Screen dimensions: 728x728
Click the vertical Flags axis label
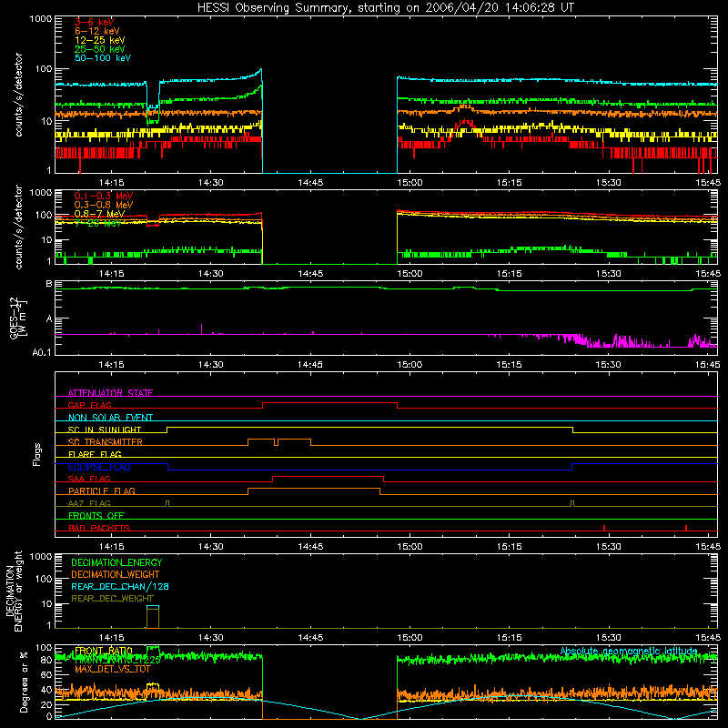tap(37, 454)
